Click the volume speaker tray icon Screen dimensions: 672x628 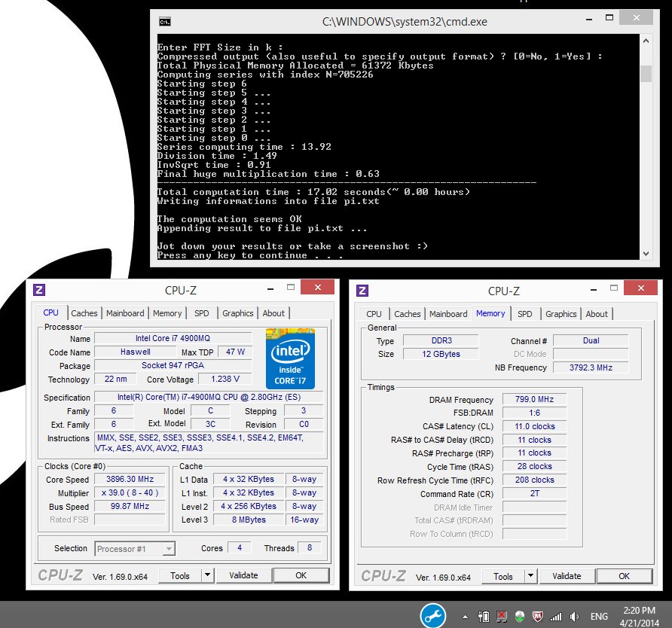click(574, 617)
